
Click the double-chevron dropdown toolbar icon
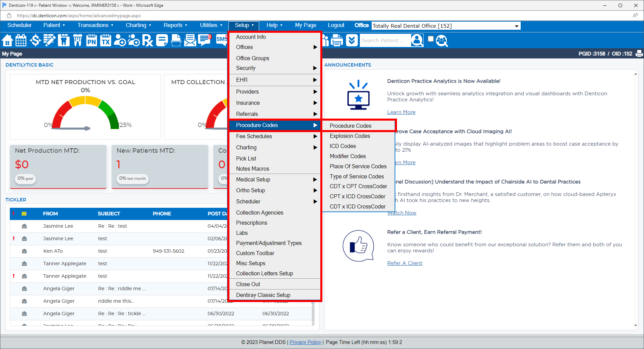pos(352,40)
